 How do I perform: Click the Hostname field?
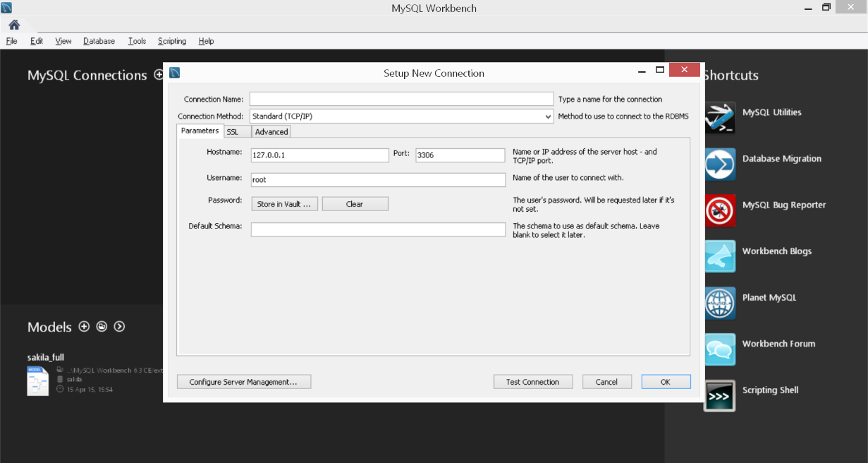point(319,155)
